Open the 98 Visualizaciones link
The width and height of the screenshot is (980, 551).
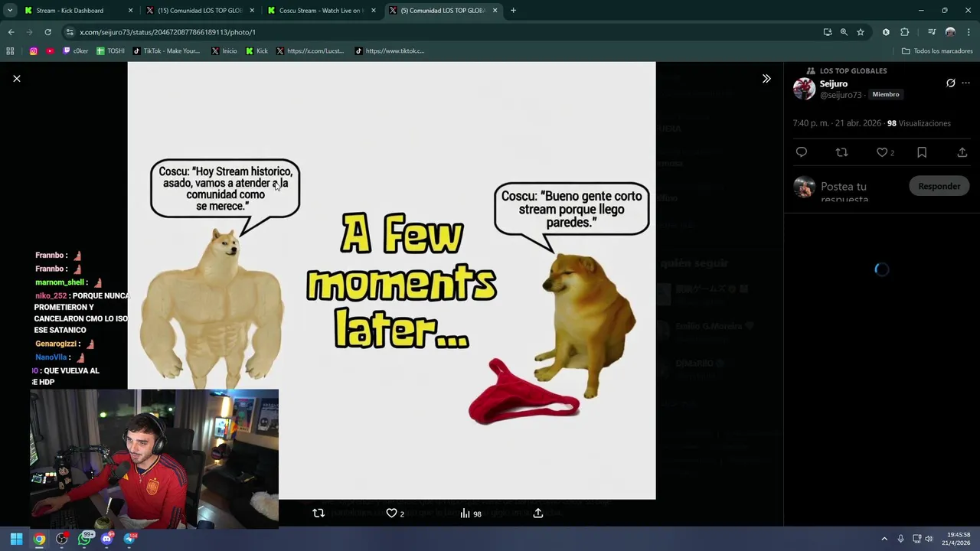(919, 123)
